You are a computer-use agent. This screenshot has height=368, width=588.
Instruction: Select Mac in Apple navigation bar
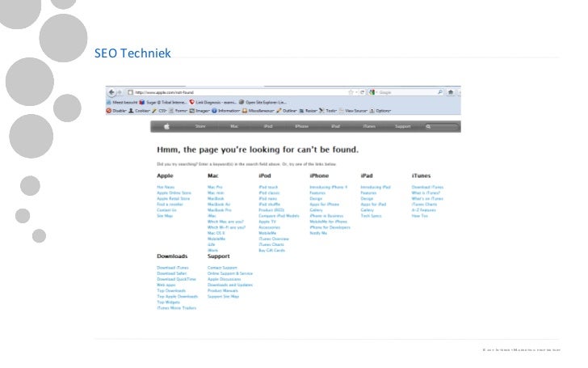pyautogui.click(x=234, y=126)
